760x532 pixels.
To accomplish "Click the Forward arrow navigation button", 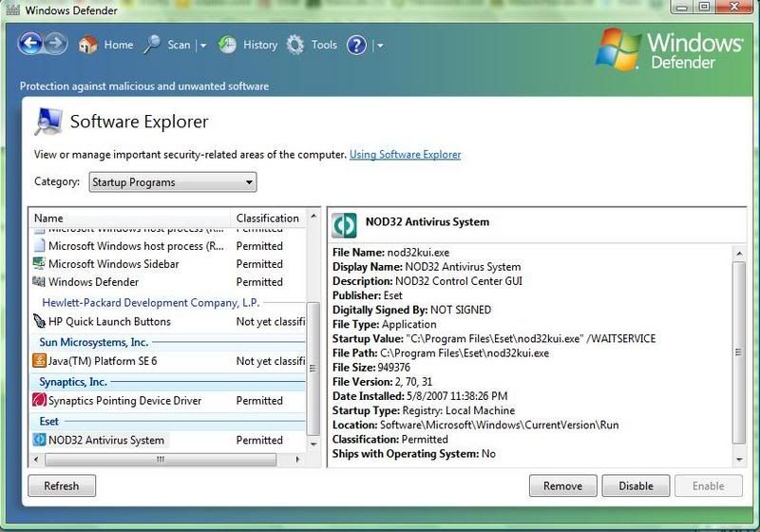I will pos(56,44).
